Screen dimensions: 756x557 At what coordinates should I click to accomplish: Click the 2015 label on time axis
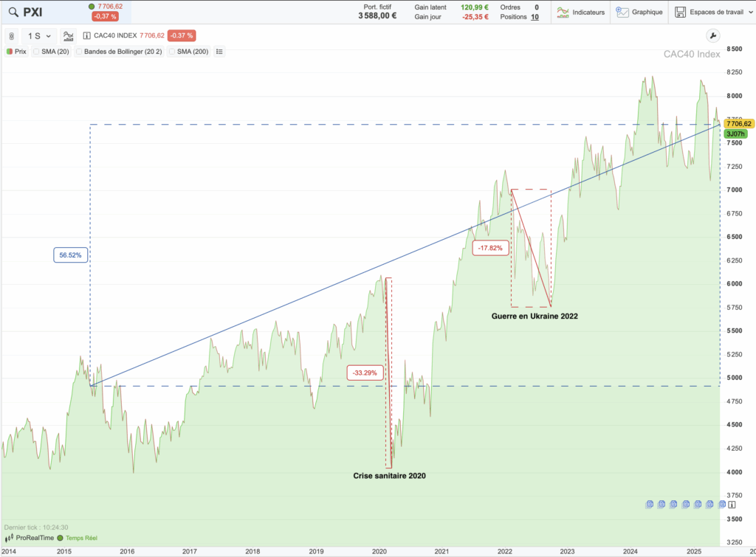click(x=64, y=551)
